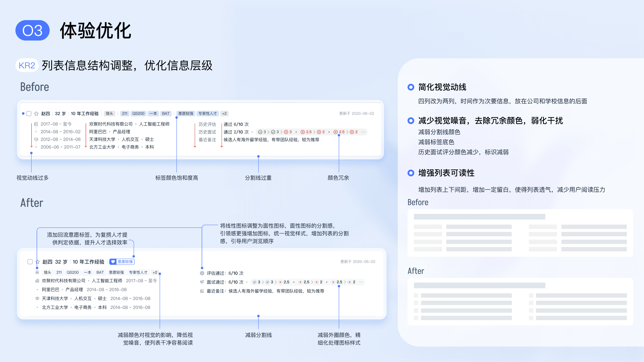Expand interview scores ellipsis in the After card
Image resolution: width=644 pixels, height=362 pixels.
(x=361, y=282)
